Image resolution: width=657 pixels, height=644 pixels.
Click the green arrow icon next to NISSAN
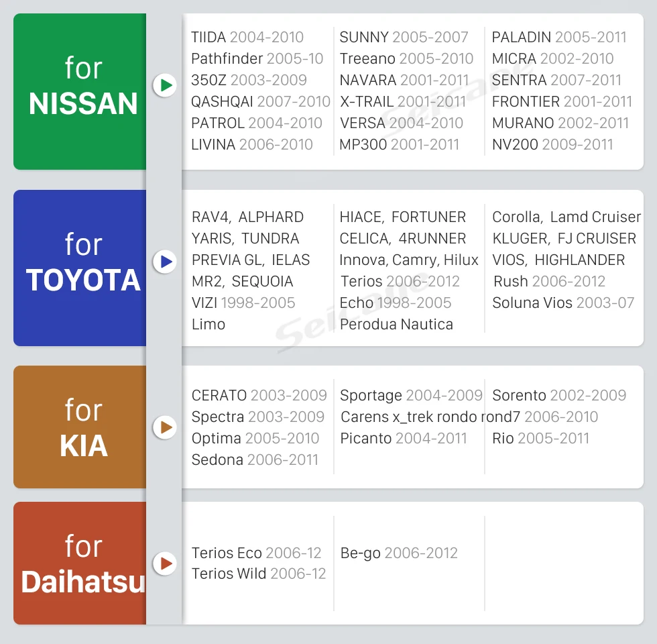165,86
